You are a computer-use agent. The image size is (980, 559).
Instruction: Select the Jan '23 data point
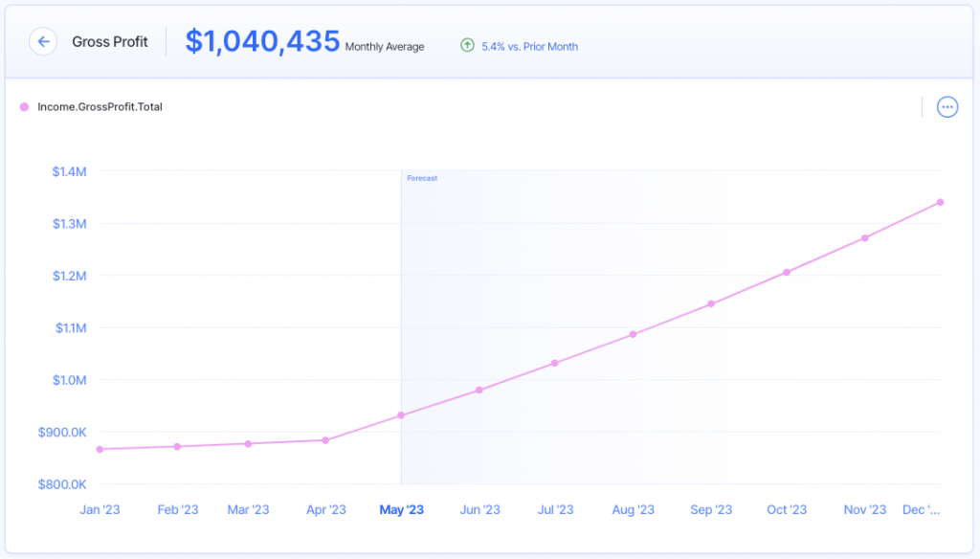pos(100,449)
